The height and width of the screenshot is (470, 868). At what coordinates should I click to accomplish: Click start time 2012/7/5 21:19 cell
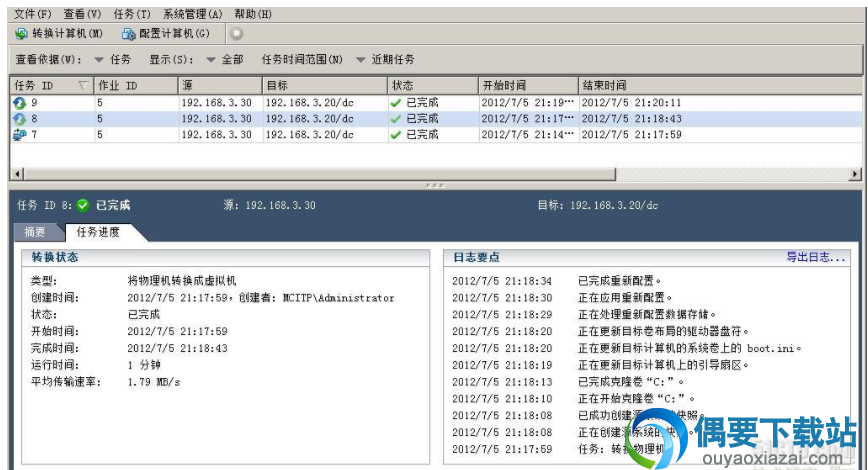[x=528, y=102]
